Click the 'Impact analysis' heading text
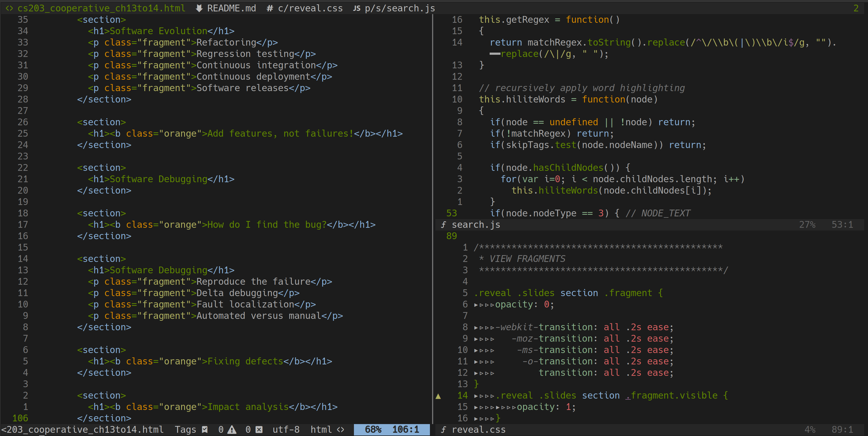Screen dimensions: 868x436 click(x=248, y=407)
